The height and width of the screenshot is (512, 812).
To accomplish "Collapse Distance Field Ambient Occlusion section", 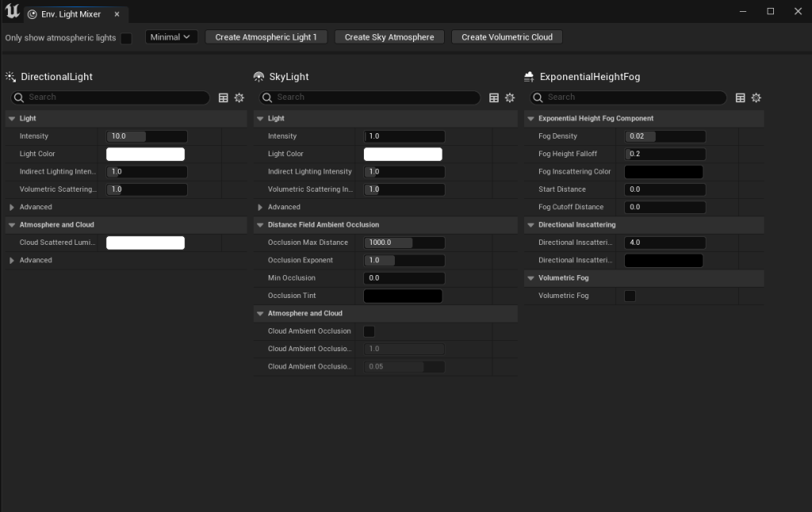I will coord(260,225).
